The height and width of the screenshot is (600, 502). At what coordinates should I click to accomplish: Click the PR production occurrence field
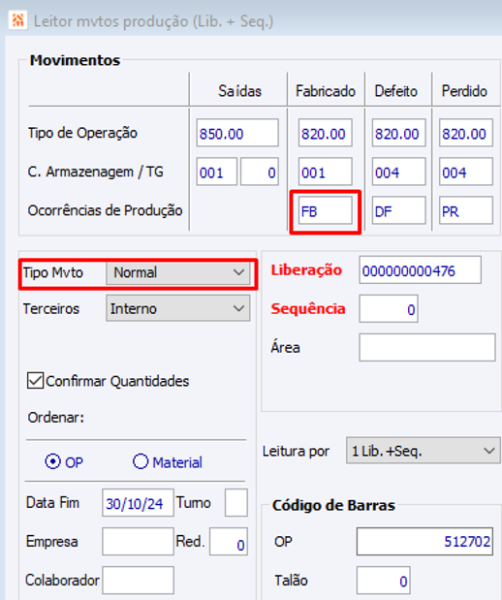466,210
